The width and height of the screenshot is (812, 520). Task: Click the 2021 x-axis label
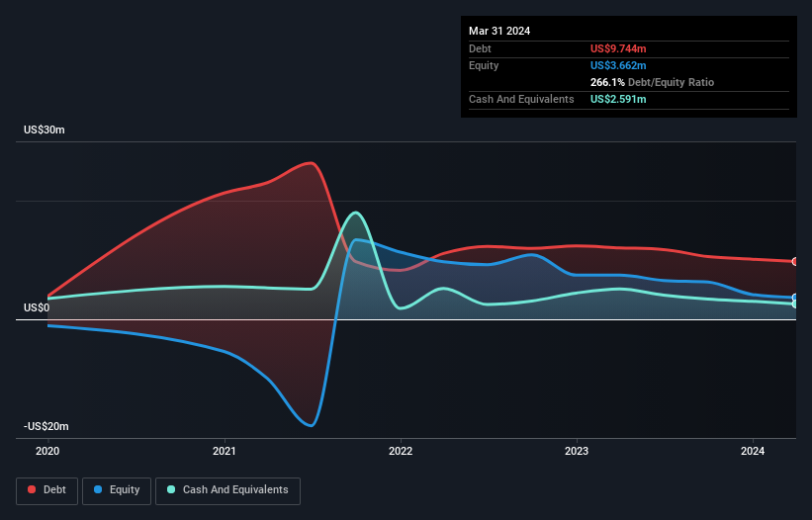point(225,451)
